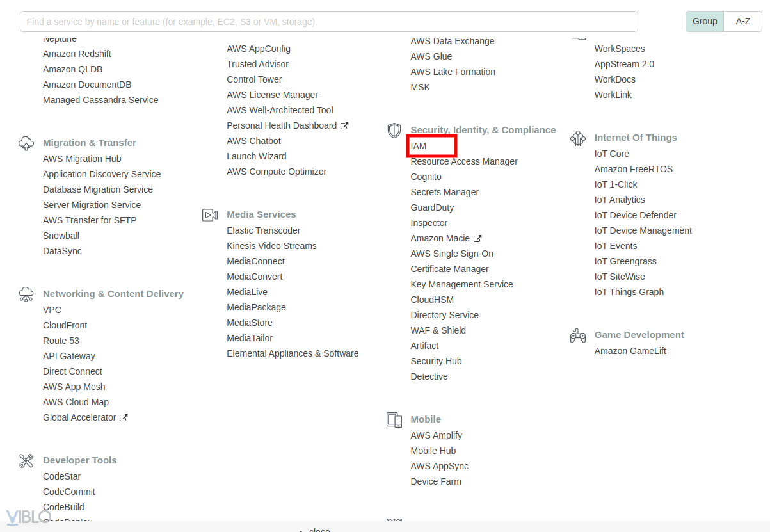Open the Elastic Transcoder service
The height and width of the screenshot is (532, 770).
(263, 230)
